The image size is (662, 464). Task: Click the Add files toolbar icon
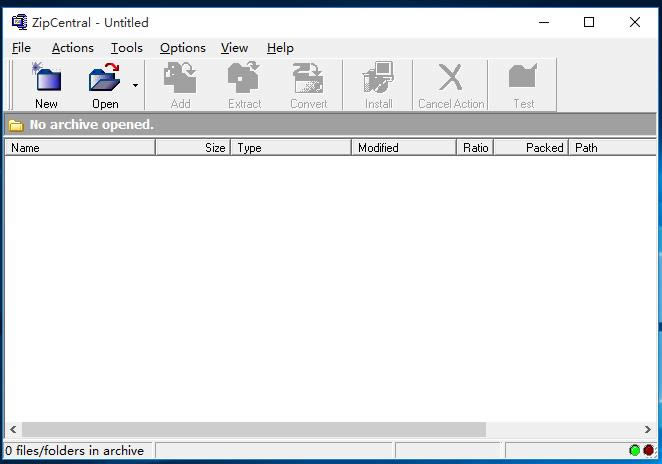pos(180,77)
